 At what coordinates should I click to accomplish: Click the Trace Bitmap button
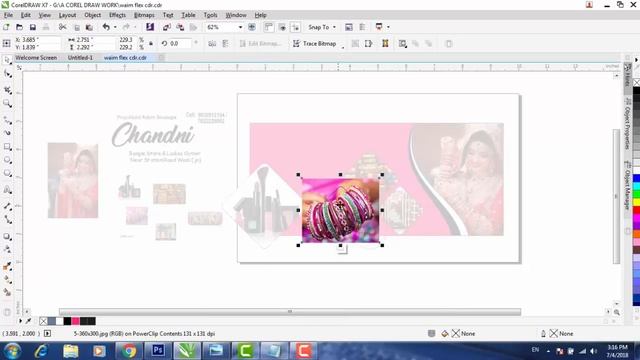(x=315, y=43)
